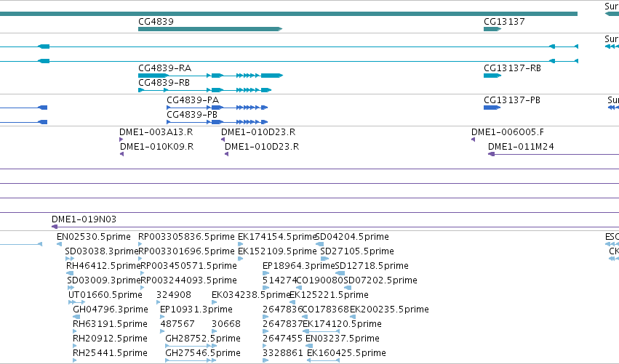Select the CG4839-PB coding sequence label
Viewport: 619px width, 364px height.
coord(192,115)
